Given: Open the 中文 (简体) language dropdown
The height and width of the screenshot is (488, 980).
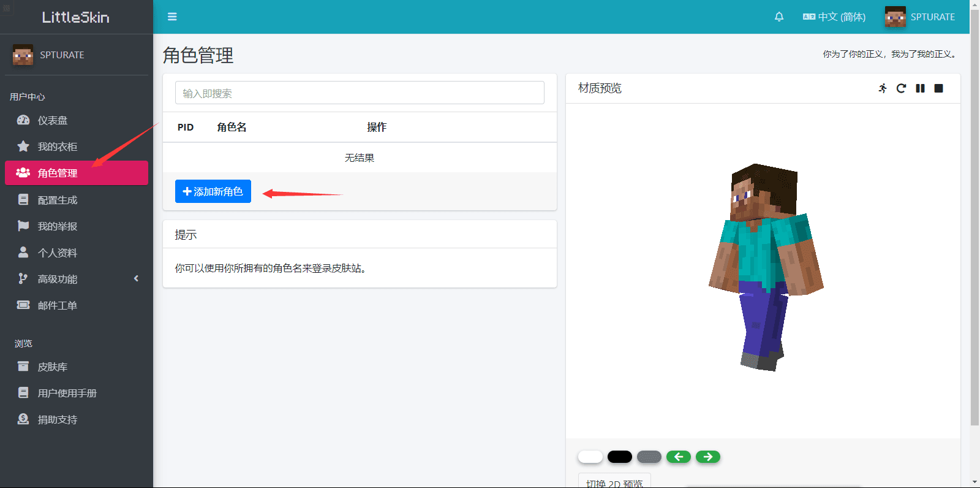Looking at the screenshot, I should (834, 17).
